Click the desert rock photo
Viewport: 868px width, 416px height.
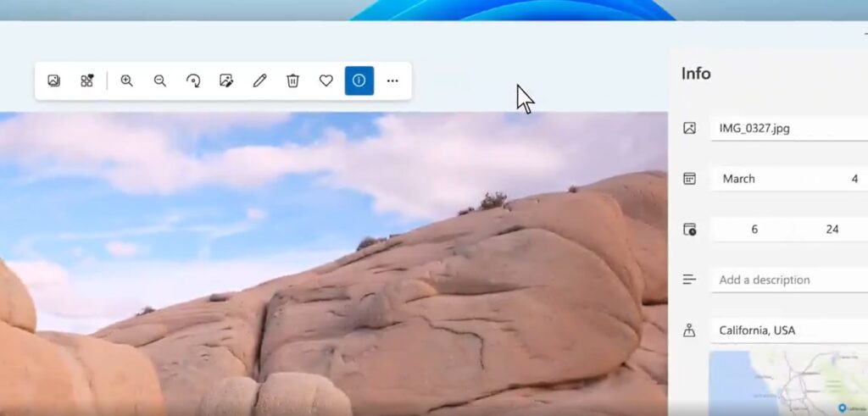[334, 263]
